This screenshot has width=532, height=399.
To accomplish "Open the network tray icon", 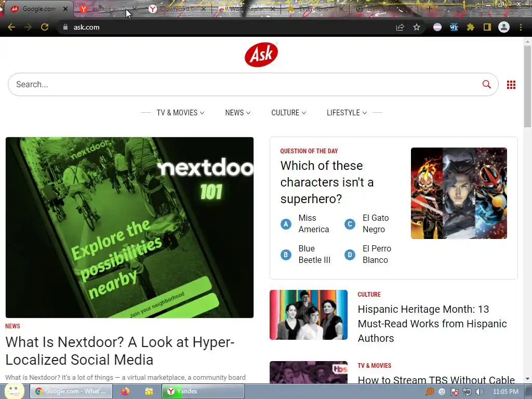I will click(467, 392).
